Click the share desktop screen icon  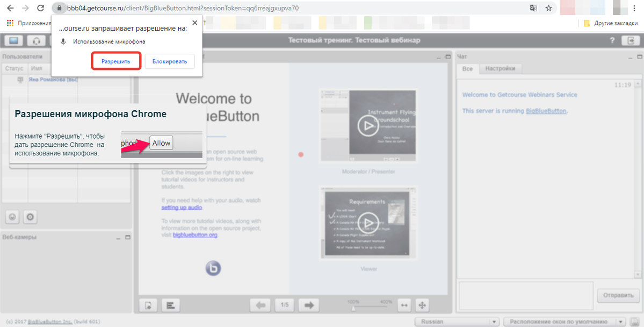pyautogui.click(x=14, y=41)
